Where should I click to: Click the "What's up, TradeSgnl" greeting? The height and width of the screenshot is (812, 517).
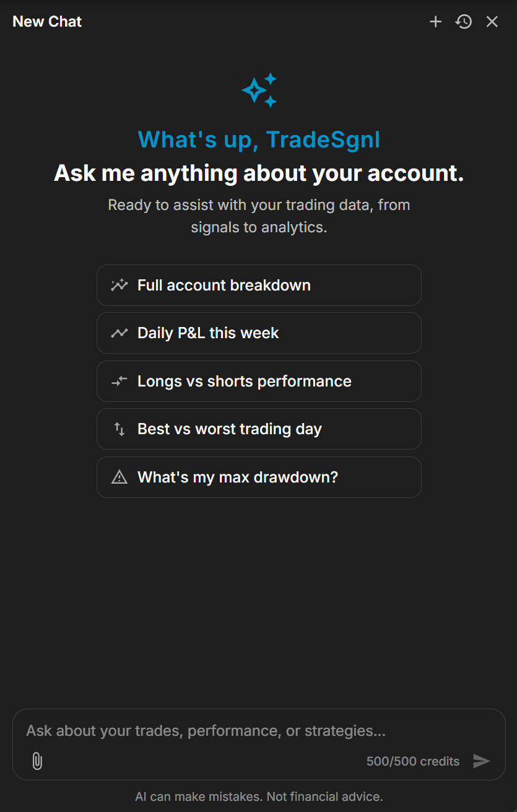[259, 140]
